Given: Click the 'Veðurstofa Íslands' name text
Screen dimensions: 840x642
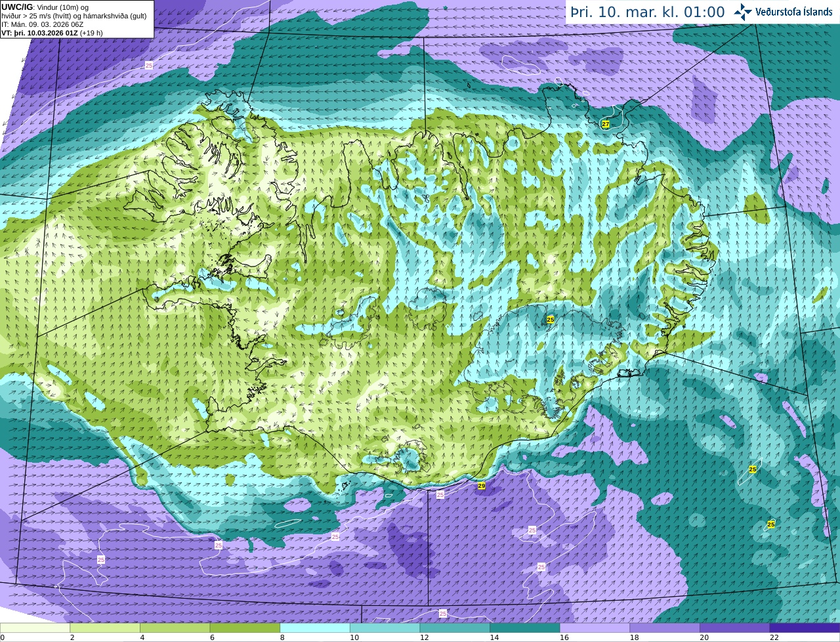Looking at the screenshot, I should pos(794,12).
